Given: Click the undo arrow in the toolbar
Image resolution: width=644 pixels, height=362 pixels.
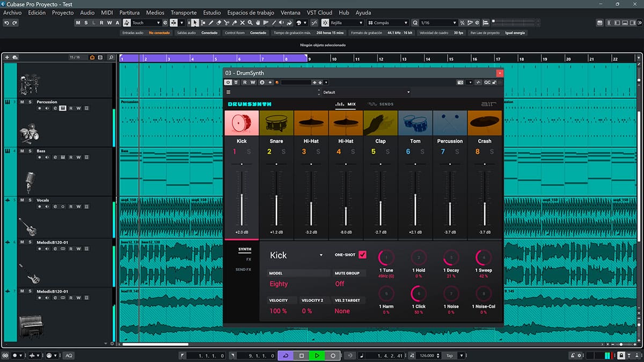Looking at the screenshot, I should [x=6, y=23].
